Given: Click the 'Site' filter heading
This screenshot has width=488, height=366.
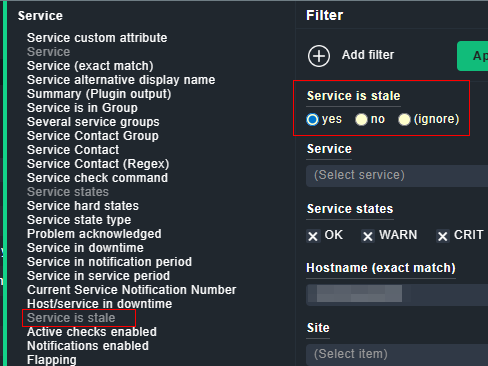Looking at the screenshot, I should point(318,328).
